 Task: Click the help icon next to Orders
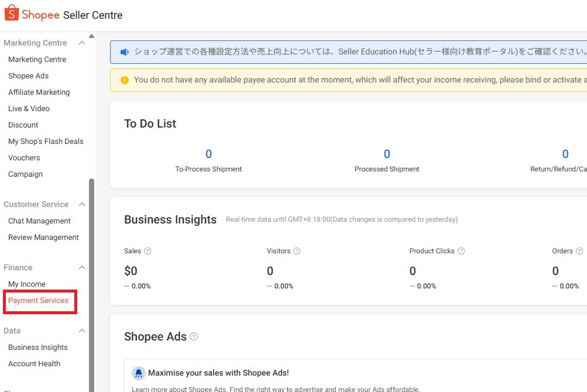click(x=579, y=251)
